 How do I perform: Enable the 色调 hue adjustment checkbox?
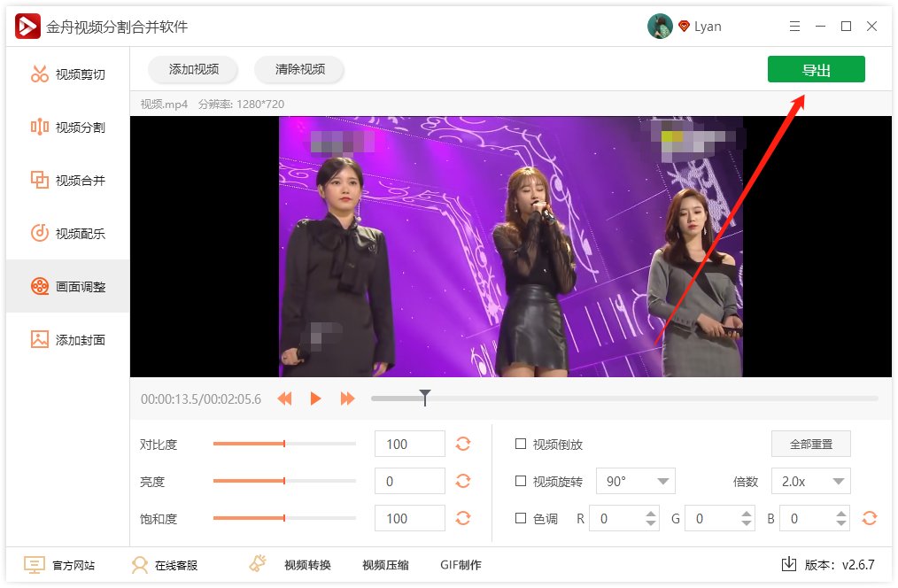point(521,518)
